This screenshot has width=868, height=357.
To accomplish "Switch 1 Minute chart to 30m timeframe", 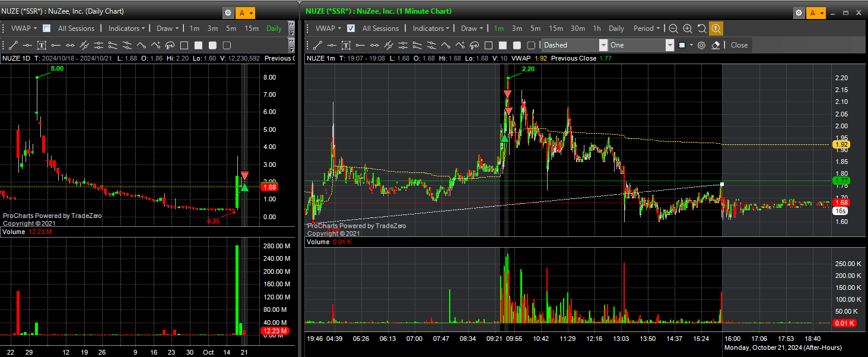I will pyautogui.click(x=577, y=29).
